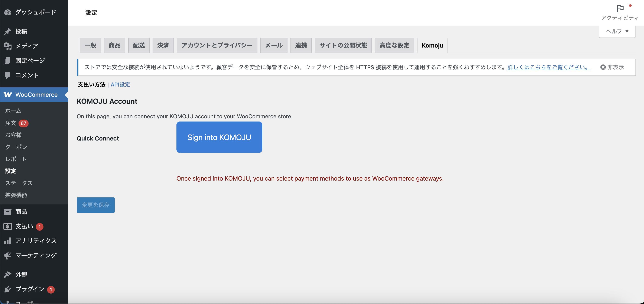The width and height of the screenshot is (644, 304).
Task: Click the WooCommerce logo icon in sidebar
Action: [7, 95]
